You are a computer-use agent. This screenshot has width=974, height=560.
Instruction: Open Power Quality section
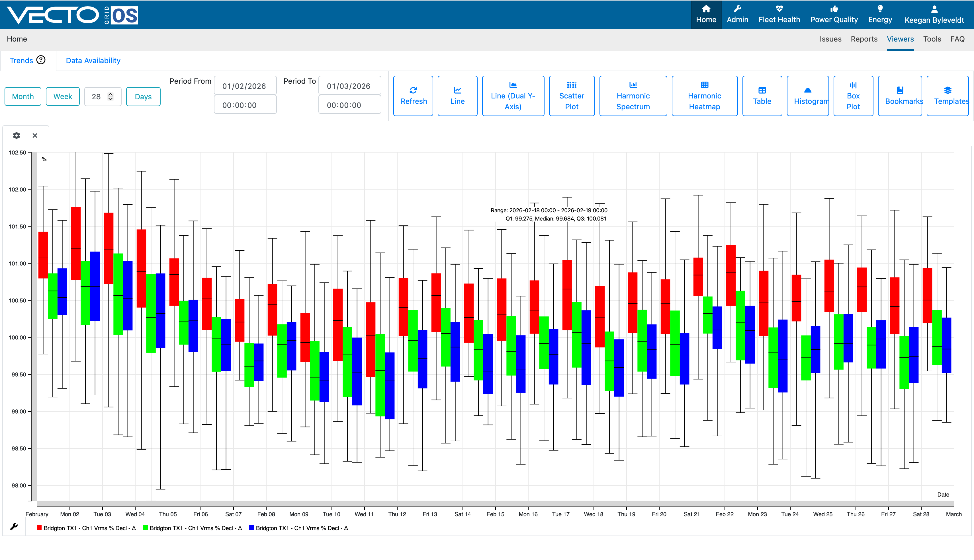pos(834,14)
